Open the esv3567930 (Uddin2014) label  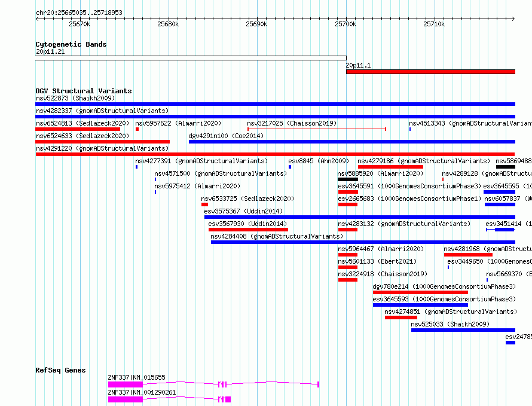point(247,224)
